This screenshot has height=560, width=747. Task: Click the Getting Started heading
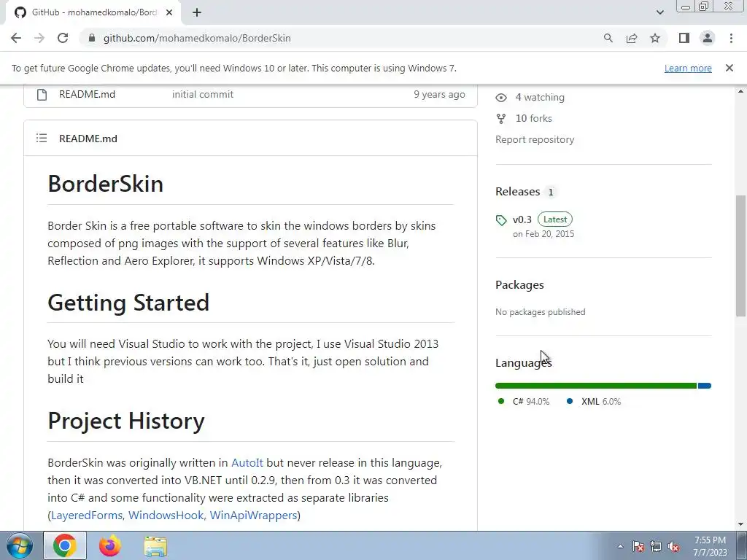128,303
